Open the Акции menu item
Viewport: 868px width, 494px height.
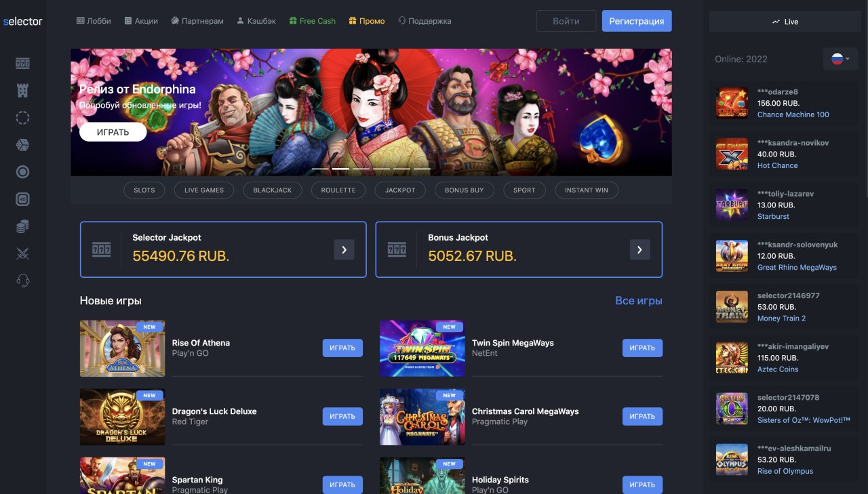pos(141,21)
